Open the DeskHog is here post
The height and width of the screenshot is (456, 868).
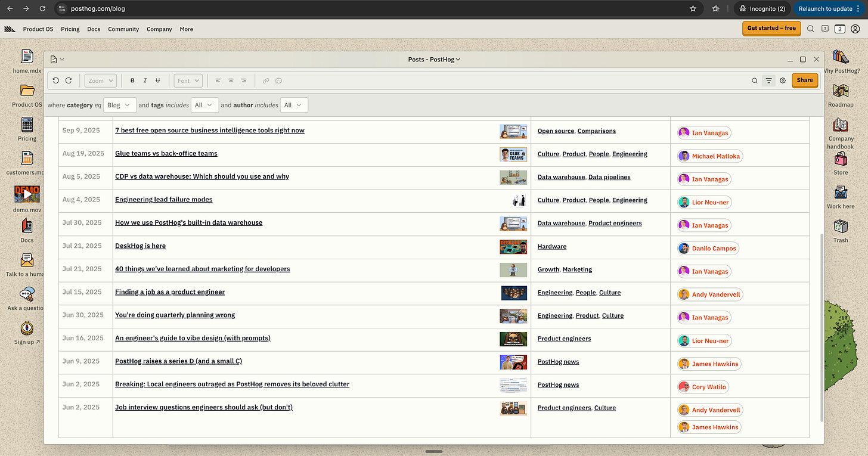point(140,246)
